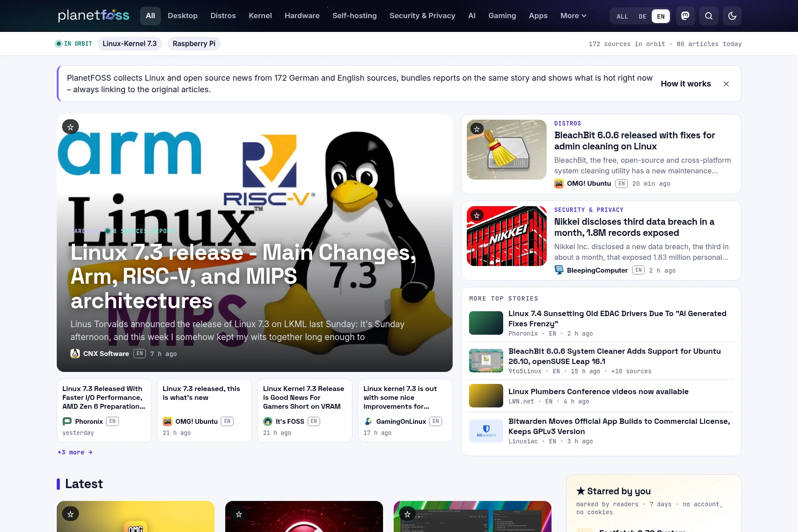Expand the More navigation dropdown
This screenshot has width=798, height=532.
[573, 16]
